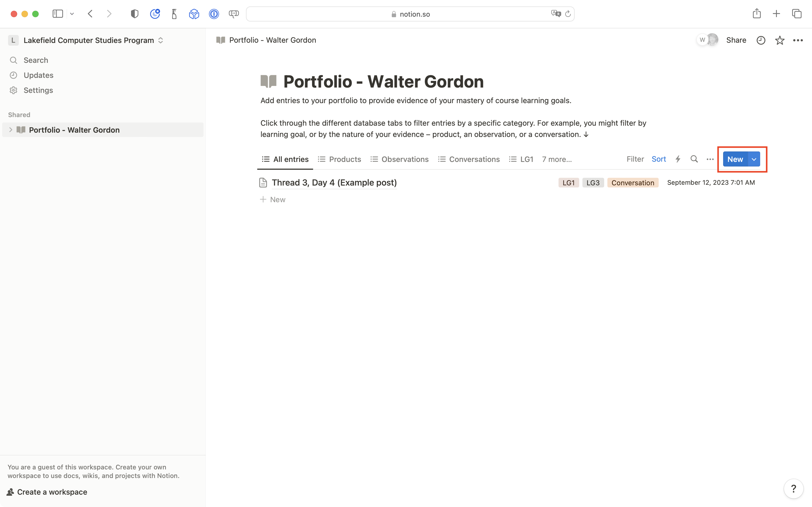Click the page history clock icon

click(761, 40)
